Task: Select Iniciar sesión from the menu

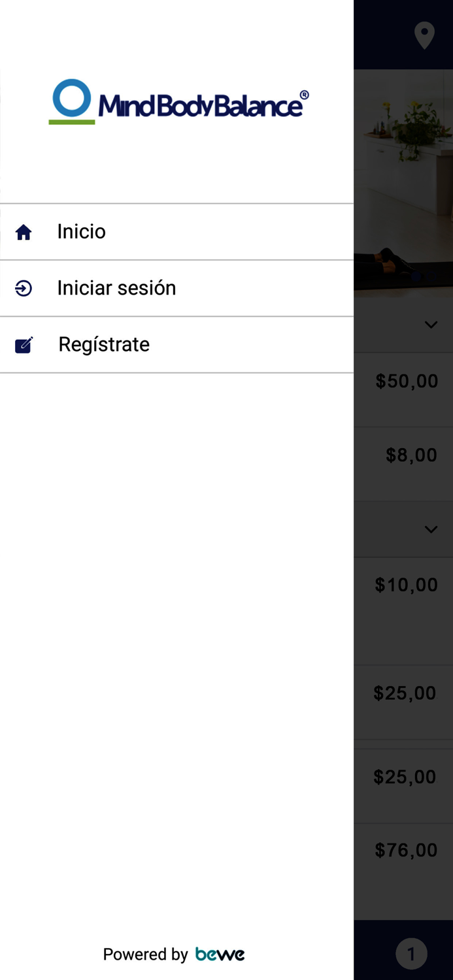Action: pyautogui.click(x=116, y=288)
